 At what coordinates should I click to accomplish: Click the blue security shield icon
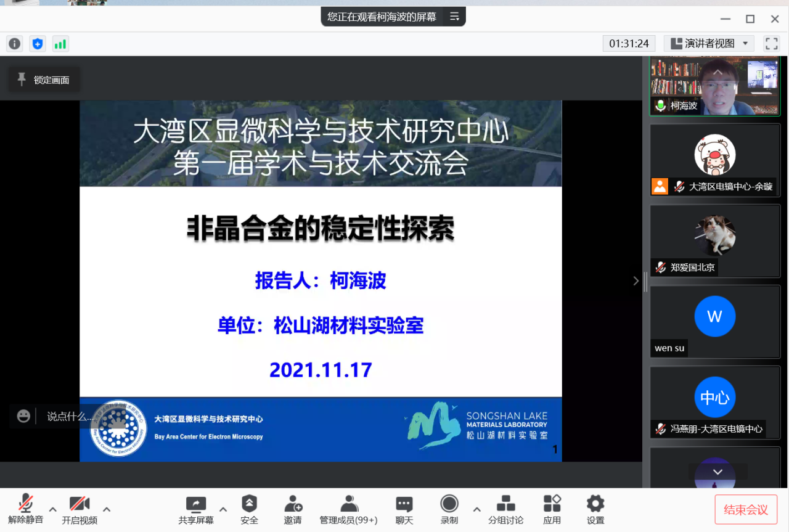tap(38, 44)
